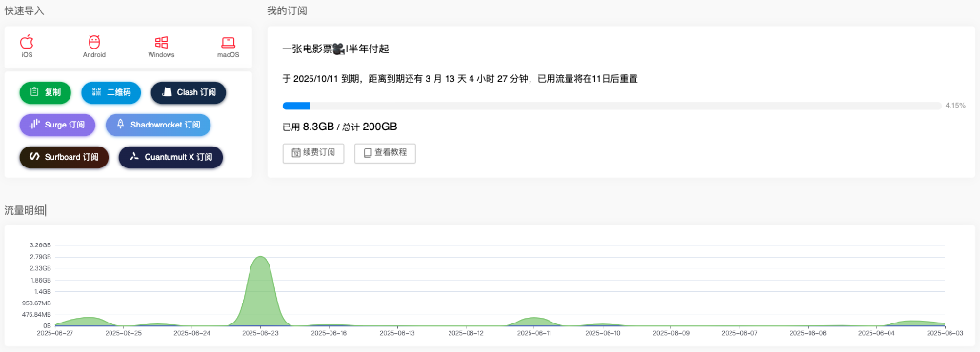Click the iOS label text
The height and width of the screenshot is (352, 980).
(x=27, y=55)
